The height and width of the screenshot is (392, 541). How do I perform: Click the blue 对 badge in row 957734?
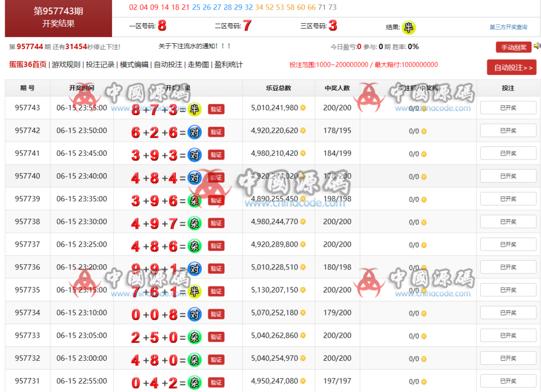[194, 314]
